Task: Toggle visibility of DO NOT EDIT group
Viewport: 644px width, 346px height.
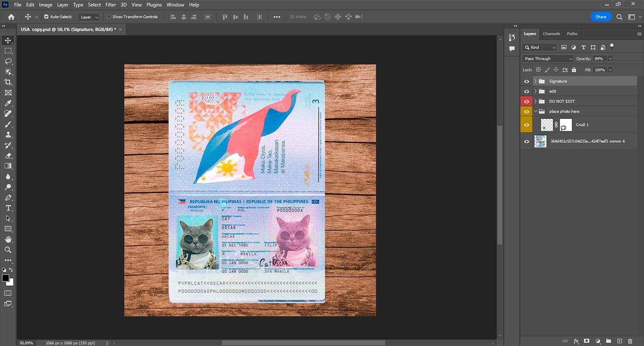Action: (x=527, y=102)
